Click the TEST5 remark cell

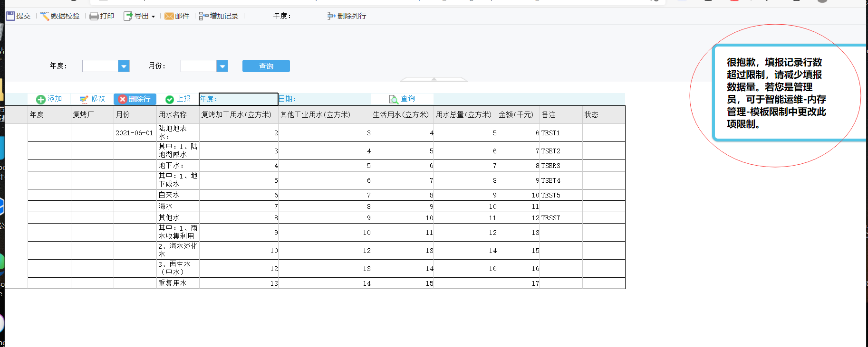click(561, 195)
